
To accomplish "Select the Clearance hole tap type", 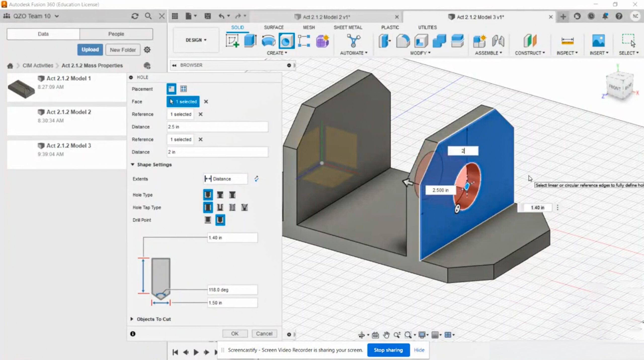I will [220, 207].
